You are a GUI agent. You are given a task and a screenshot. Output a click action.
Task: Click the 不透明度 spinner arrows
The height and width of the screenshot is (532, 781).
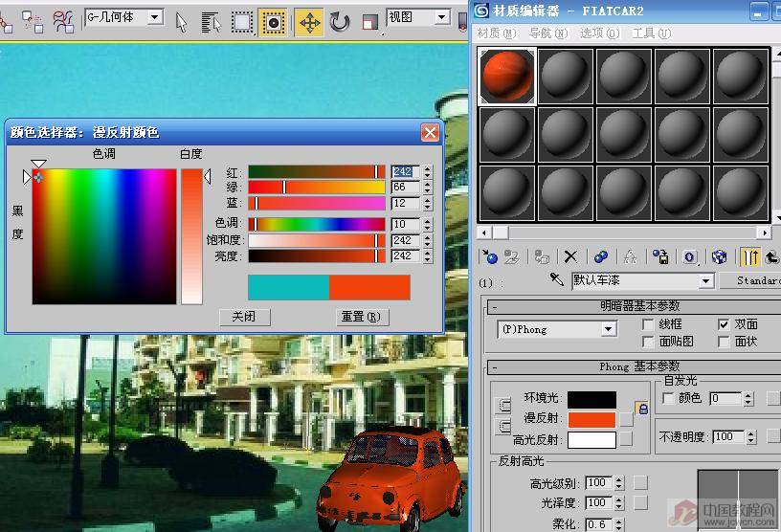pyautogui.click(x=751, y=437)
